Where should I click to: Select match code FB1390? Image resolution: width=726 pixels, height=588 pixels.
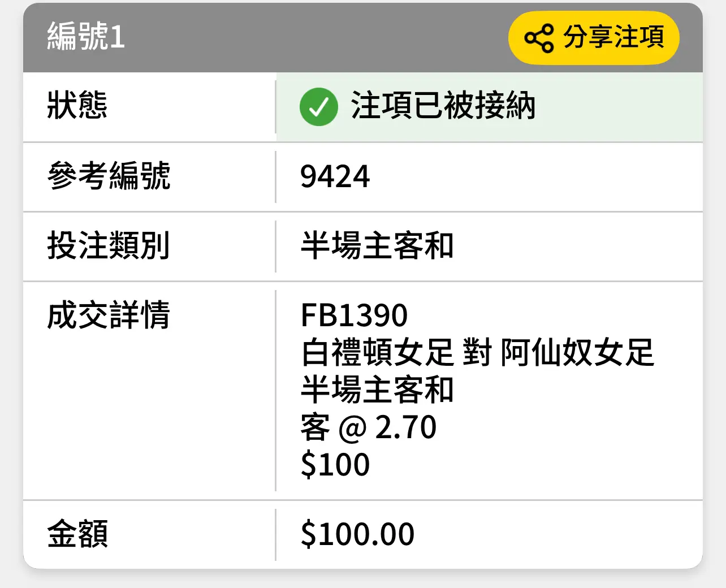point(354,315)
